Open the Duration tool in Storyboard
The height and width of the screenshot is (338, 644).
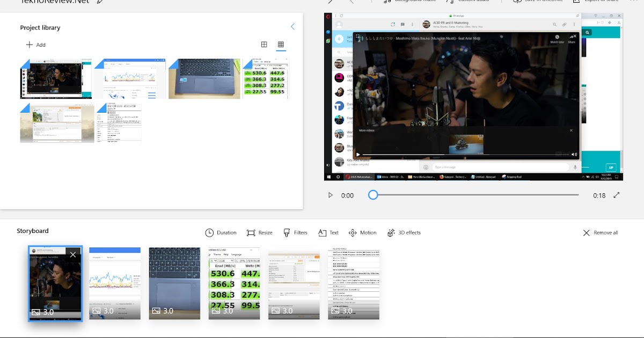[221, 233]
